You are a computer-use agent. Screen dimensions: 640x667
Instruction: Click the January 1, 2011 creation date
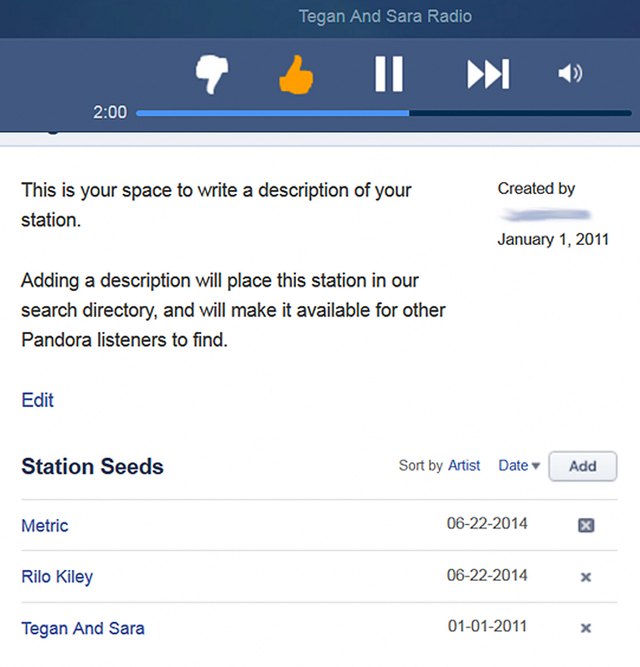pos(553,239)
